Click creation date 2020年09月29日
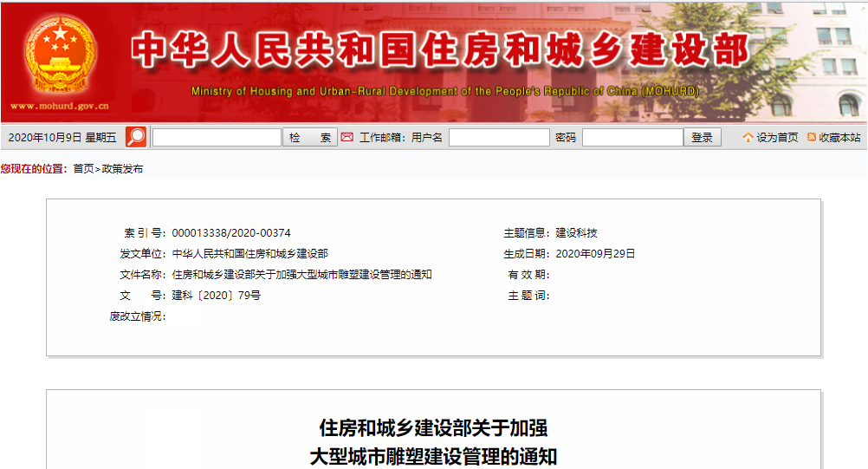This screenshot has width=868, height=469. point(595,254)
